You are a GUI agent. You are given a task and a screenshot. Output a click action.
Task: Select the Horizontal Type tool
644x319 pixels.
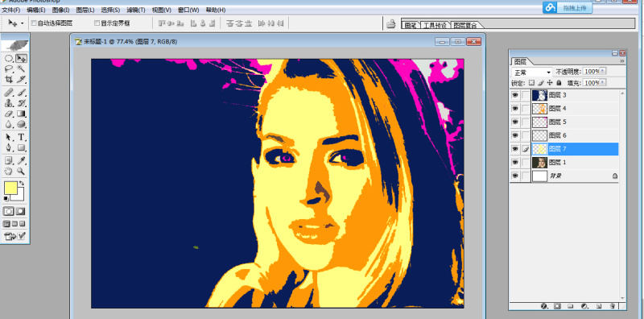click(x=22, y=137)
